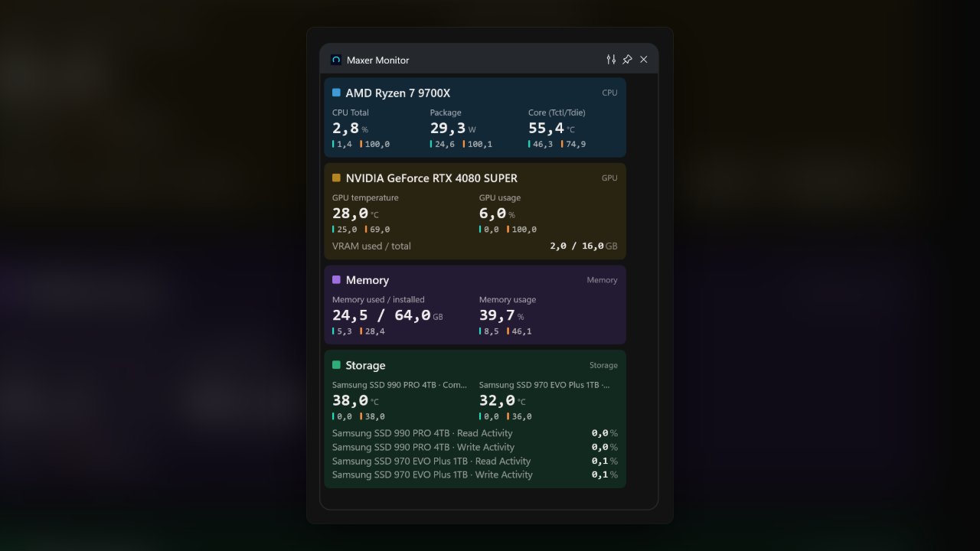This screenshot has height=551, width=980.
Task: Select the NVIDIA GeForce RTX 4080 SUPER heading
Action: tap(432, 178)
